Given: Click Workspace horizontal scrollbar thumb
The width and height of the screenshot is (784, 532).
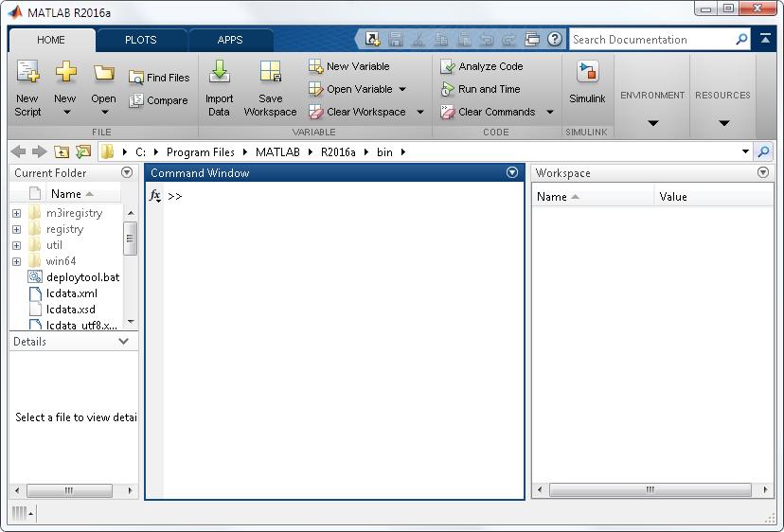Looking at the screenshot, I should (x=650, y=489).
